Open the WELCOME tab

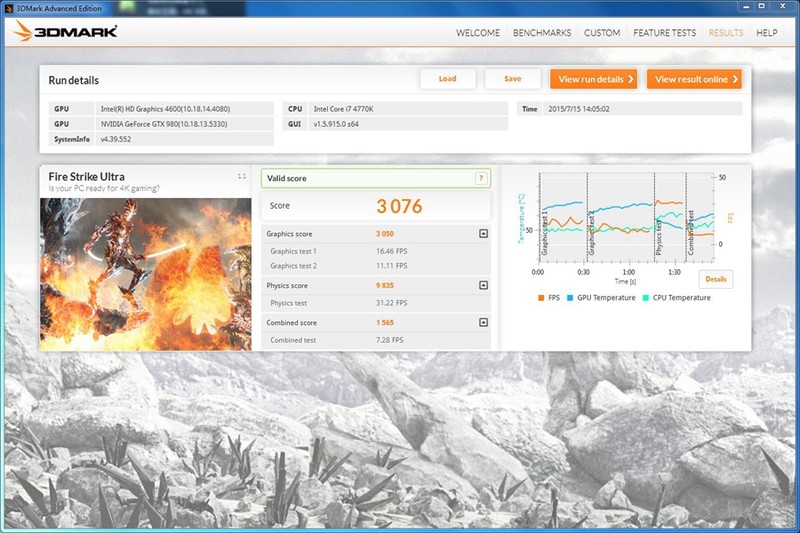click(x=478, y=33)
